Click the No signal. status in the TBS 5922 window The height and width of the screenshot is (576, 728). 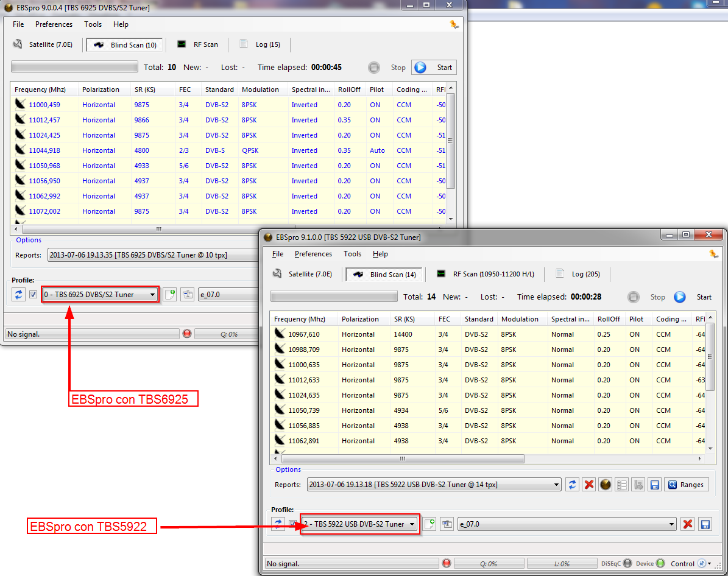coord(352,563)
